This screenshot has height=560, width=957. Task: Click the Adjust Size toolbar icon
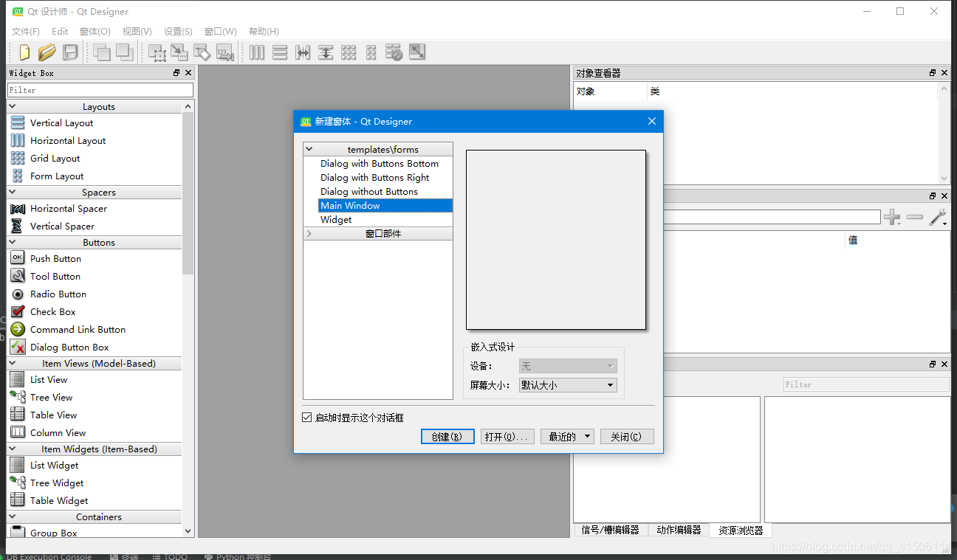coord(417,52)
